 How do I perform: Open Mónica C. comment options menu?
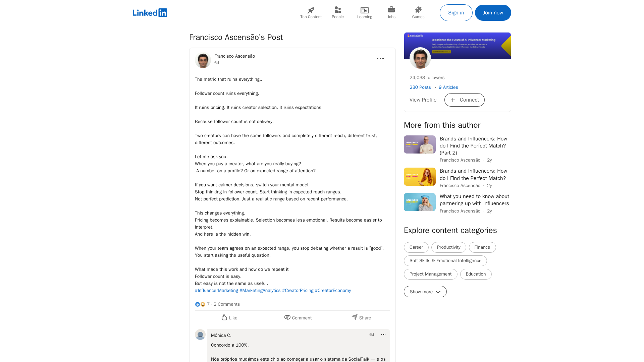pyautogui.click(x=383, y=335)
